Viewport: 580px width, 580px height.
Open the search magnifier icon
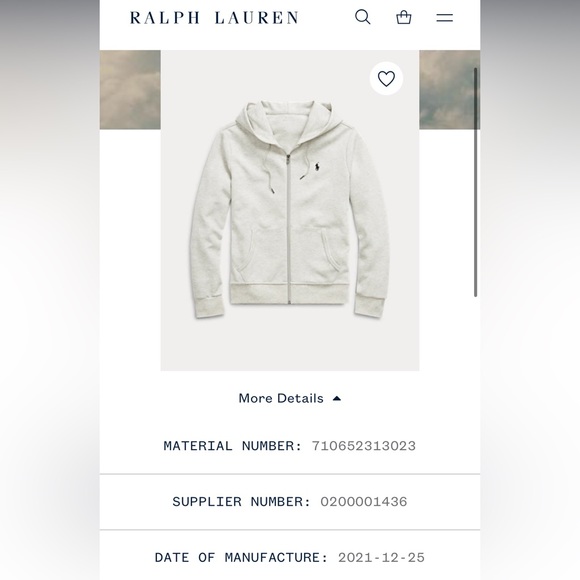pos(362,17)
